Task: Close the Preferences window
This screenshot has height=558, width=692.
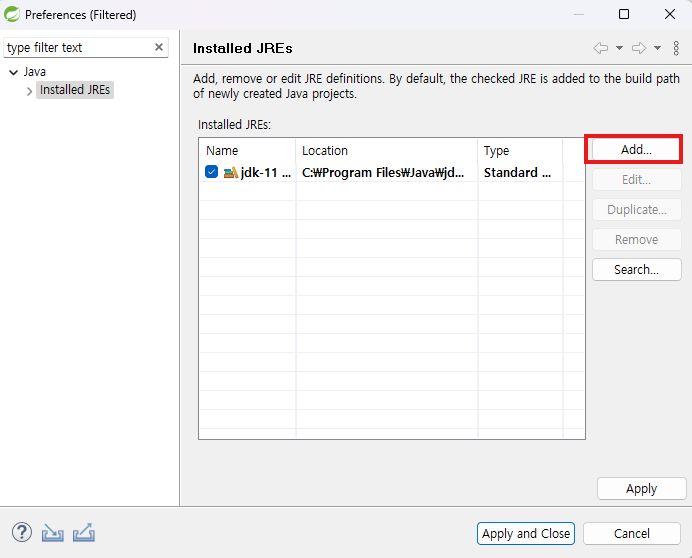Action: click(x=669, y=14)
